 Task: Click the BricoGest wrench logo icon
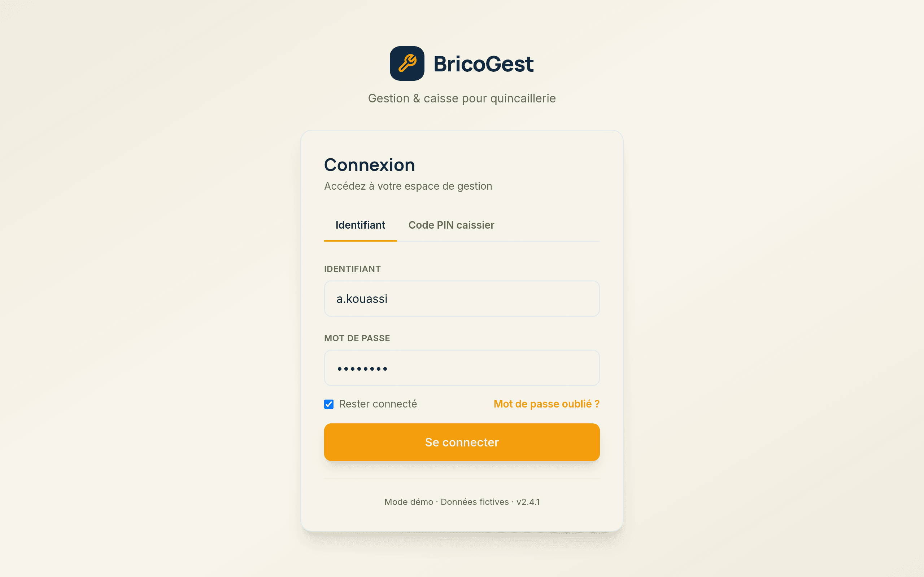coord(407,63)
